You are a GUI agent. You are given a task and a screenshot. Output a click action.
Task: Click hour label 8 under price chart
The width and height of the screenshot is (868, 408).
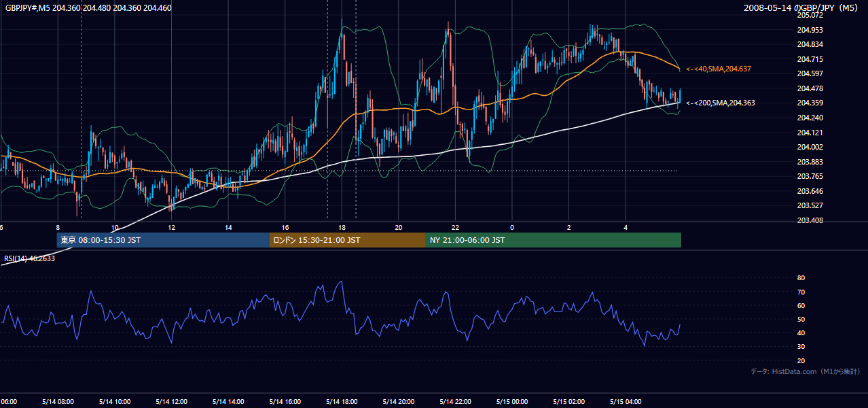click(58, 227)
